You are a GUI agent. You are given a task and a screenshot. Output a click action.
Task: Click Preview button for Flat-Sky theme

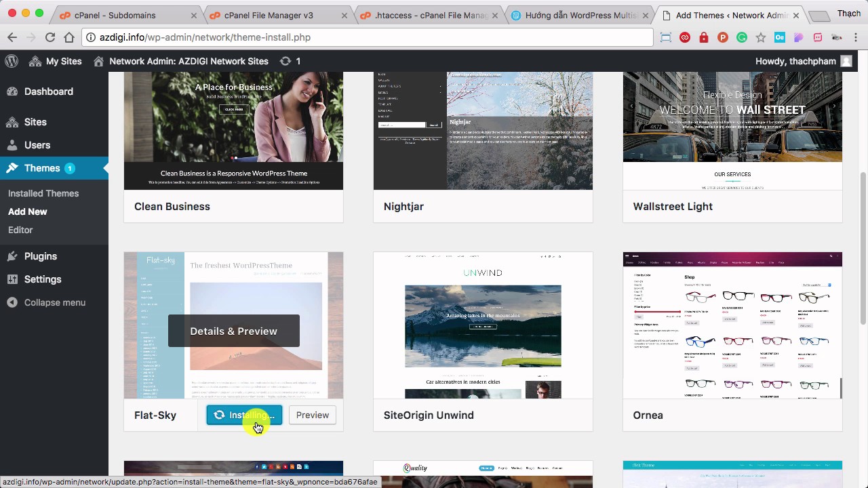(x=313, y=415)
